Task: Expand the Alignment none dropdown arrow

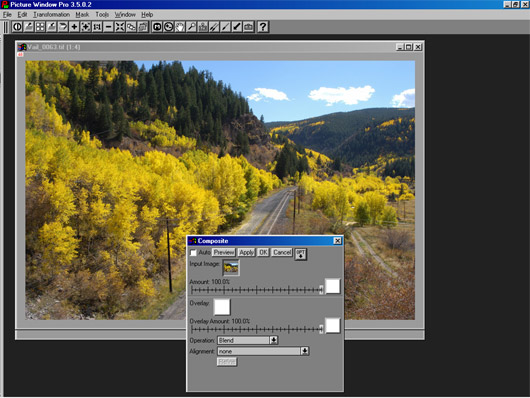Action: click(x=305, y=351)
